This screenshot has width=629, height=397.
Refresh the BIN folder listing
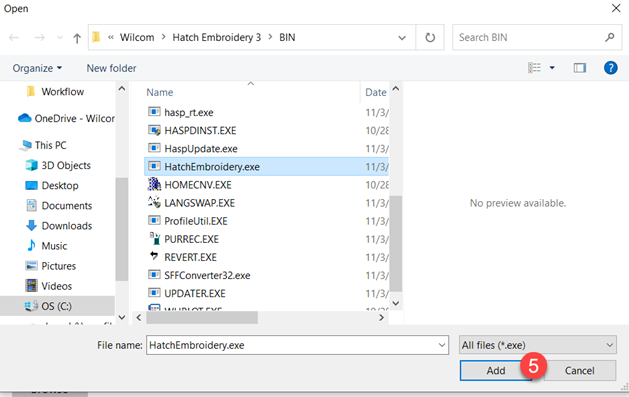[x=430, y=37]
